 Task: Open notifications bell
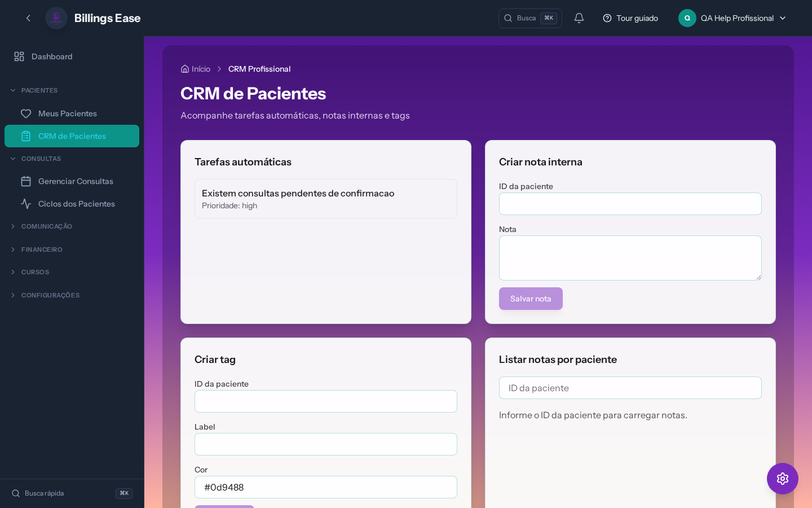click(x=579, y=18)
